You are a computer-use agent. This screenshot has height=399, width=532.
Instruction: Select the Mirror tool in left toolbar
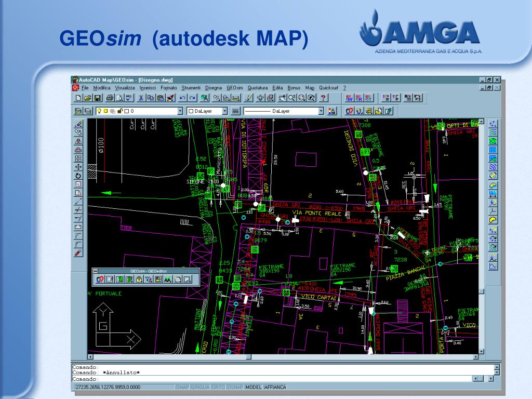point(78,141)
